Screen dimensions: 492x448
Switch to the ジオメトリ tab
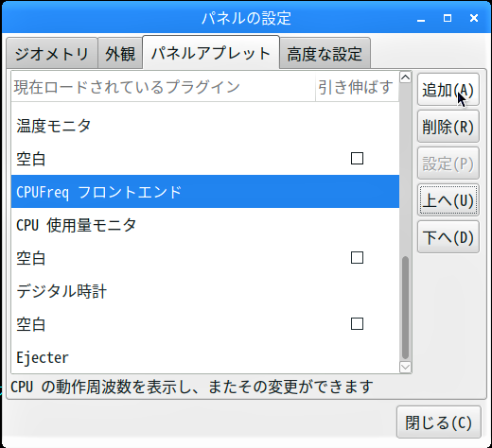[x=52, y=53]
